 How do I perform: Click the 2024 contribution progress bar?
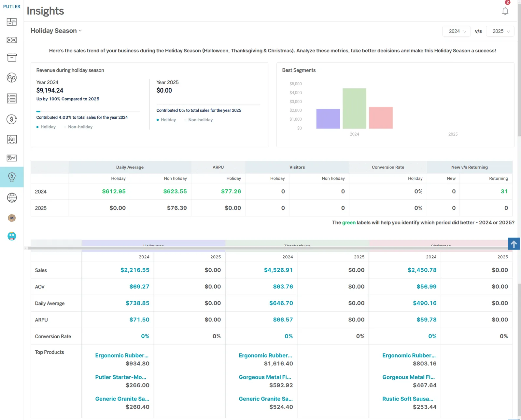pos(88,112)
